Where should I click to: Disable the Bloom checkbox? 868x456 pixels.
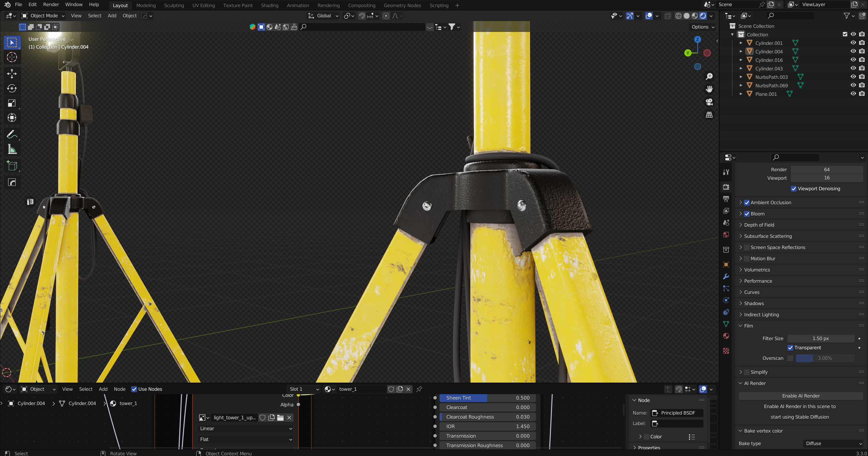747,214
